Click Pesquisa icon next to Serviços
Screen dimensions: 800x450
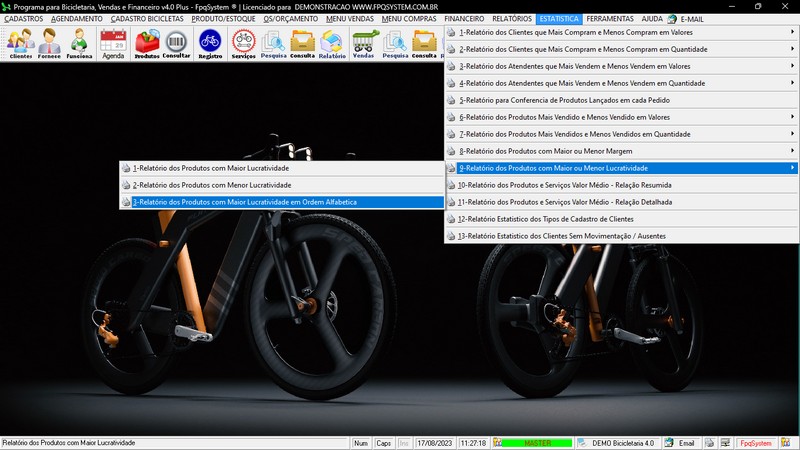tap(273, 43)
